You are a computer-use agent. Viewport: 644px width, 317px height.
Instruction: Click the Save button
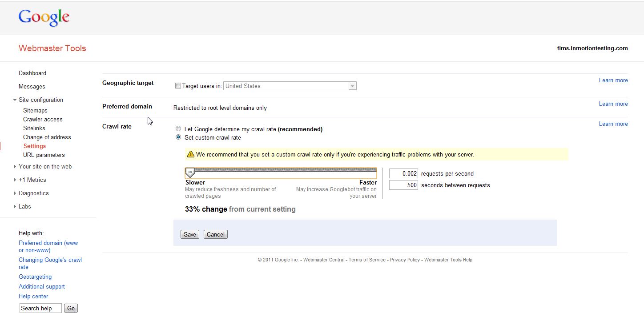click(x=190, y=234)
